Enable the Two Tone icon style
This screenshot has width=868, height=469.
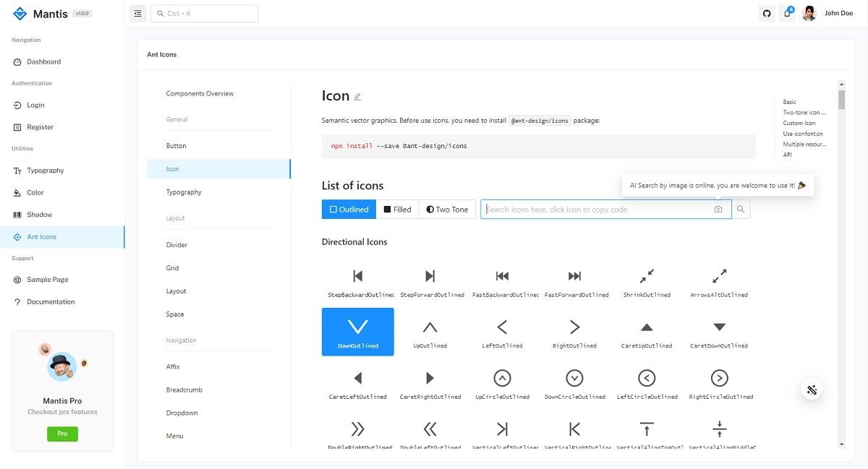(x=446, y=209)
